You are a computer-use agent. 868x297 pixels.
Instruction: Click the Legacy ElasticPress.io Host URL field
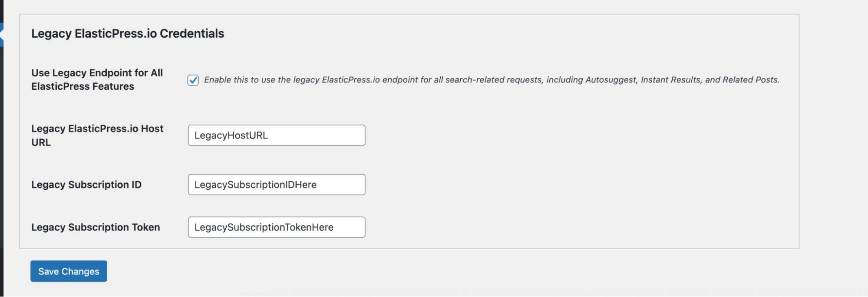coord(276,135)
